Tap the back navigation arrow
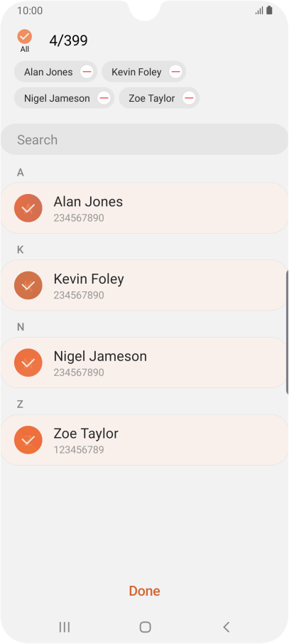The width and height of the screenshot is (289, 644). coord(226,627)
